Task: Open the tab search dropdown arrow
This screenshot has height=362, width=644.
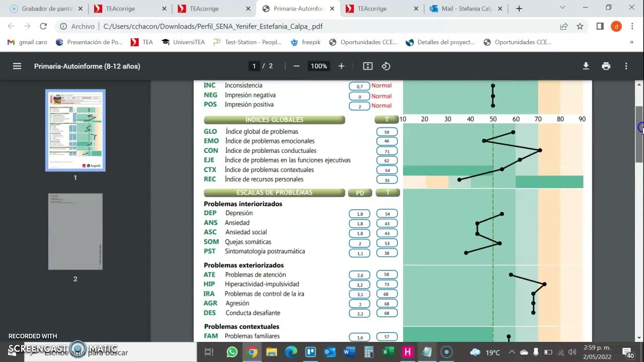Action: click(x=562, y=8)
